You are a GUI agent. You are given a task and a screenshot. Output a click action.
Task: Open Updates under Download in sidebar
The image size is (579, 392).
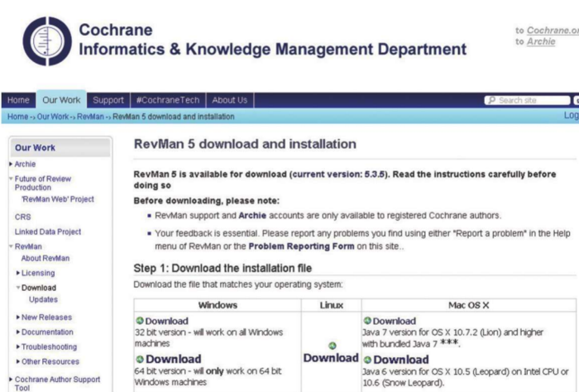43,299
